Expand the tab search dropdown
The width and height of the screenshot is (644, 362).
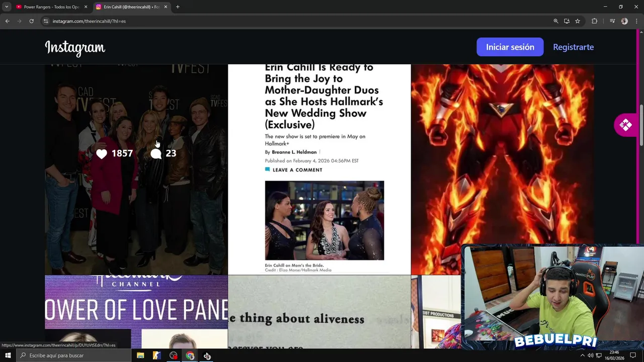(x=7, y=7)
